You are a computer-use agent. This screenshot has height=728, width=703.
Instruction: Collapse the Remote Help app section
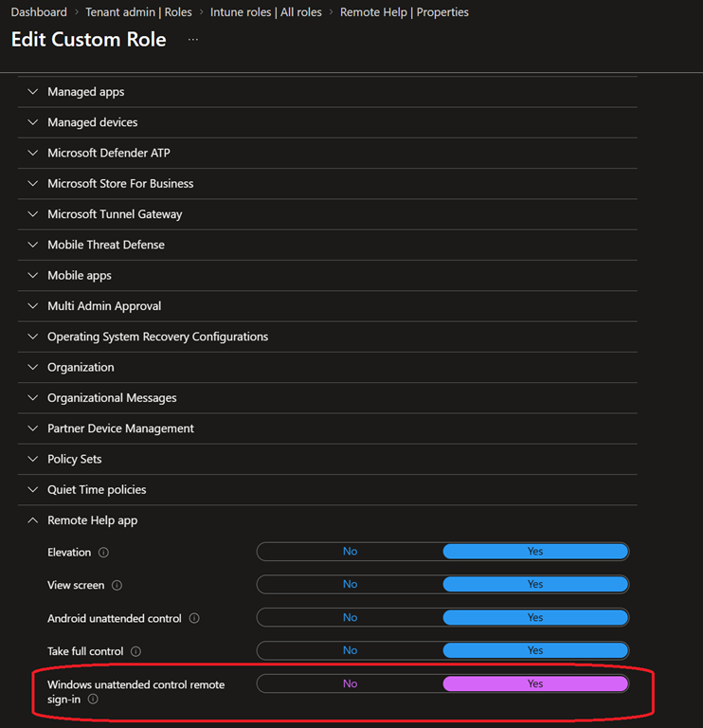(x=32, y=520)
